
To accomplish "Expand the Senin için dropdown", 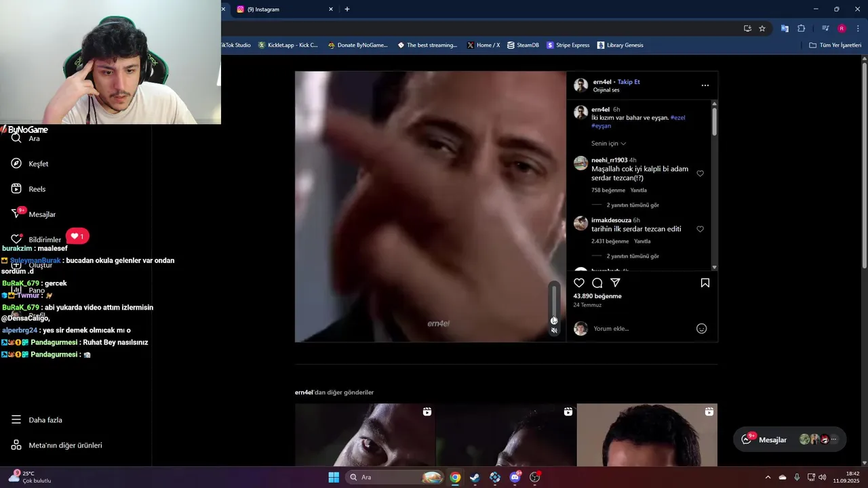I will [x=608, y=144].
